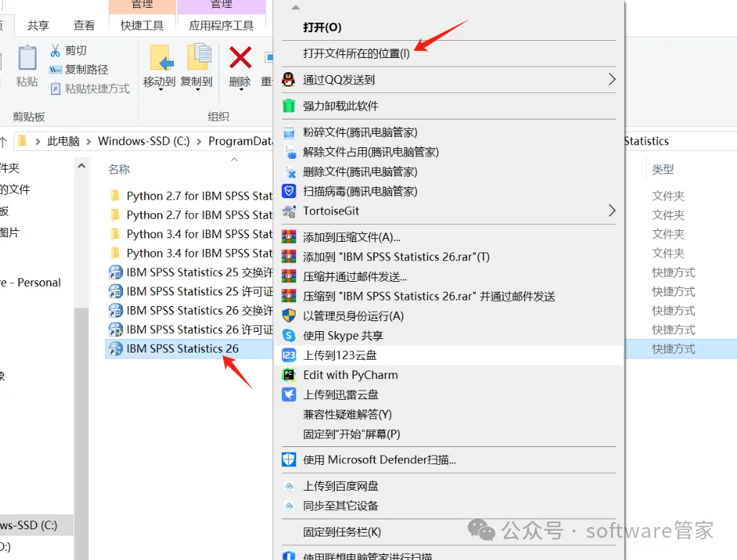
Task: Open the View ribbon tab
Action: coord(84,25)
